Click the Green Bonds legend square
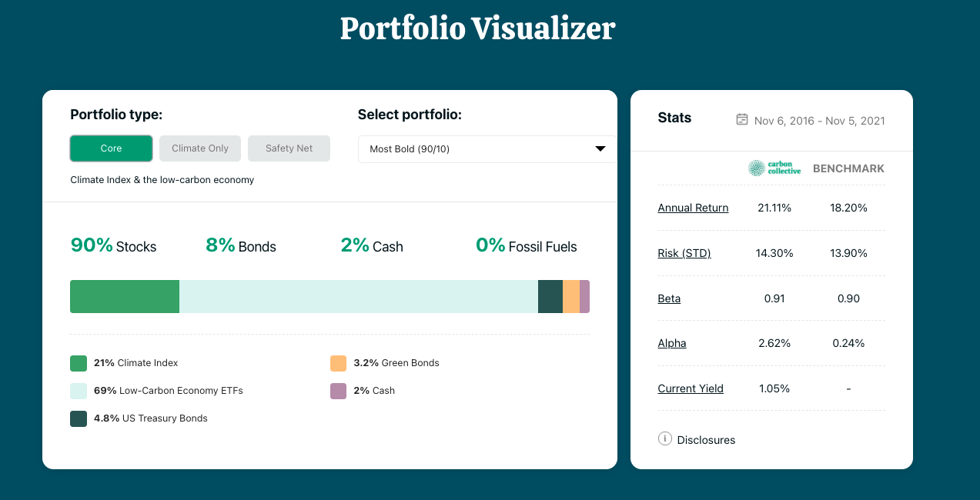The width and height of the screenshot is (980, 500). [339, 362]
